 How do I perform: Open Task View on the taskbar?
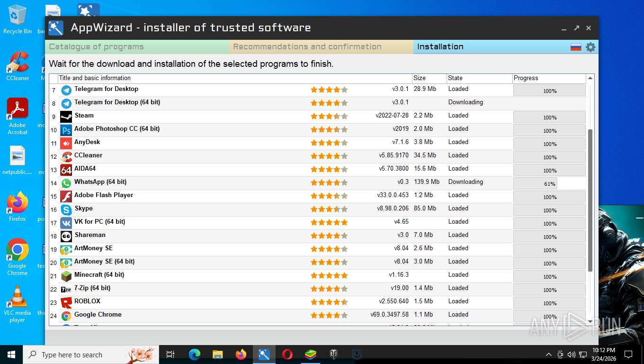coord(170,355)
